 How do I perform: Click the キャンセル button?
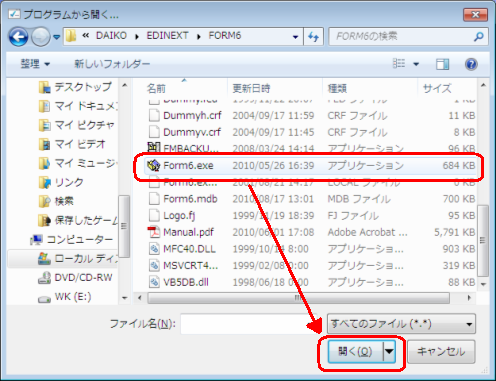pos(441,351)
